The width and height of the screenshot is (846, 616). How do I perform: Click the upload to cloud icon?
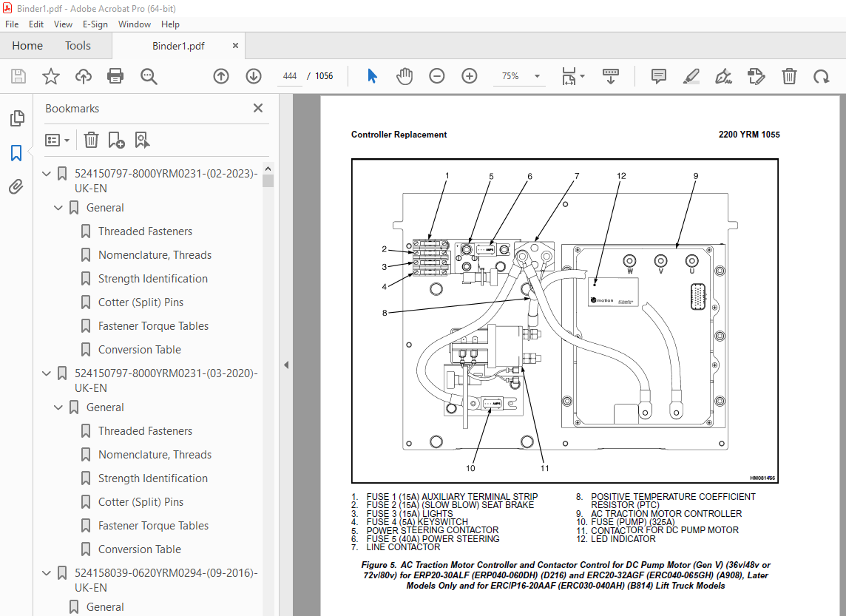click(x=83, y=76)
